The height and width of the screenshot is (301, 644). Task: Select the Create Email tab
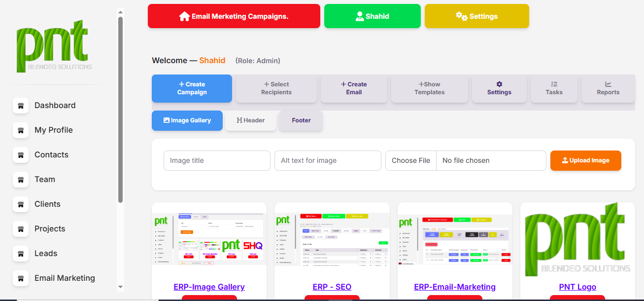354,88
